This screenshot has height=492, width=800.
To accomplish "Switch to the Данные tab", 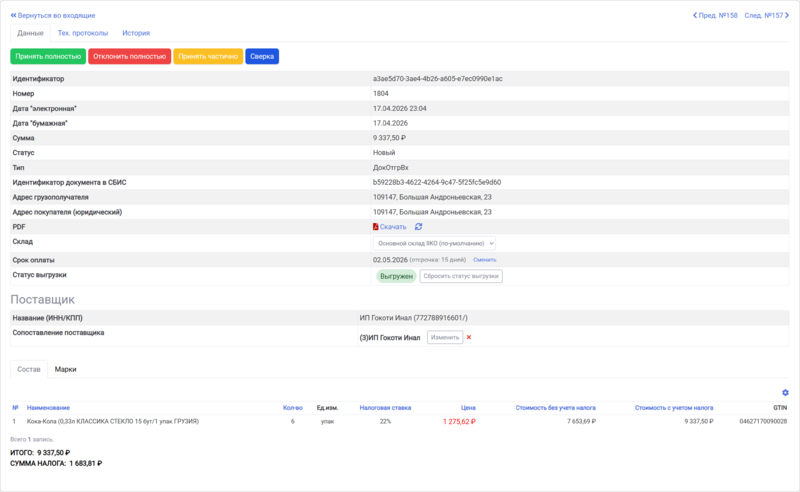I will pos(30,33).
